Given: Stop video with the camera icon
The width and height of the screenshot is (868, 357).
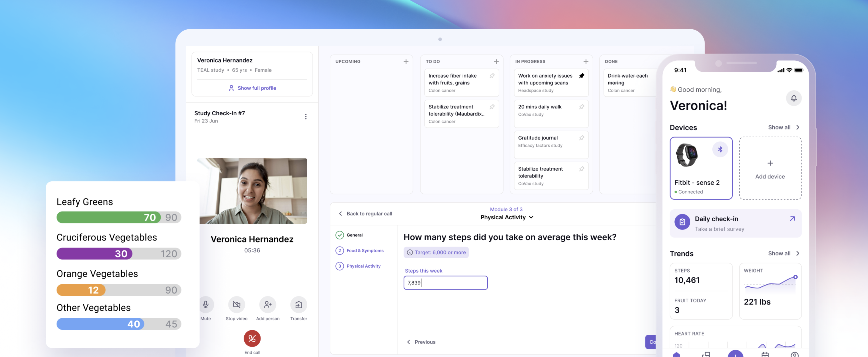Looking at the screenshot, I should tap(237, 305).
